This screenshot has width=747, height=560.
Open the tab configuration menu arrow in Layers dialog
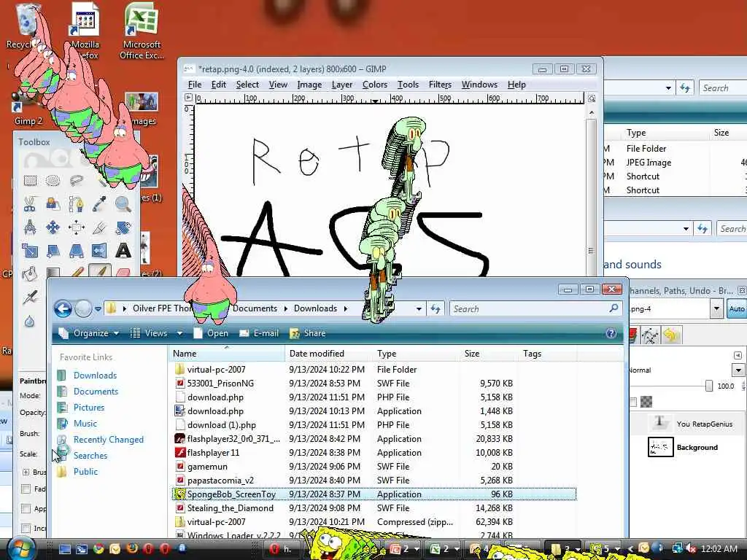pyautogui.click(x=738, y=355)
